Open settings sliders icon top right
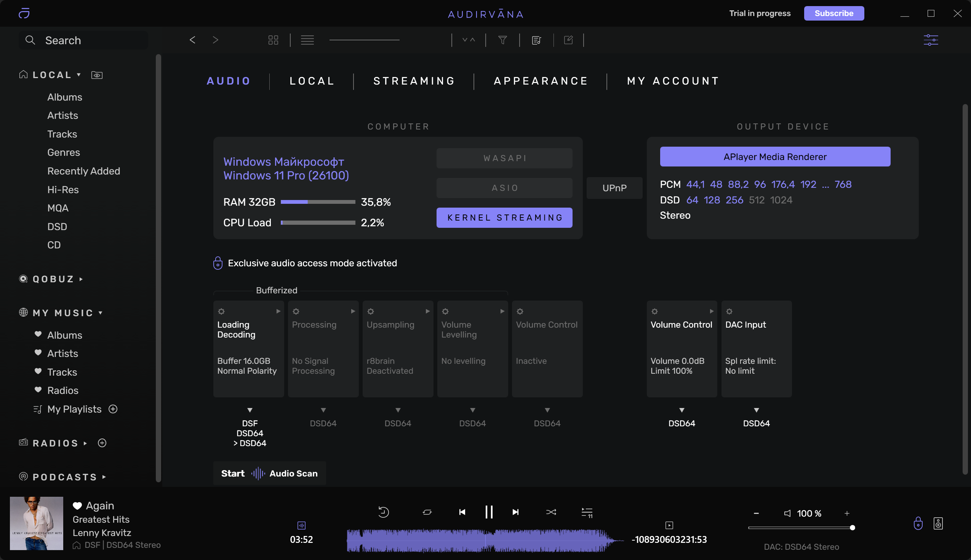971x560 pixels. pyautogui.click(x=931, y=40)
